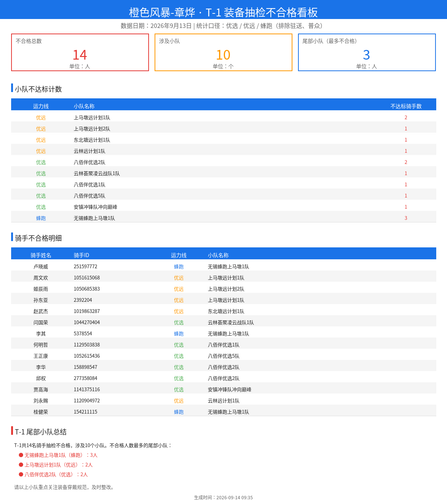Click rider ID 1044270404
Screen dimensions: 447x500
(87, 322)
